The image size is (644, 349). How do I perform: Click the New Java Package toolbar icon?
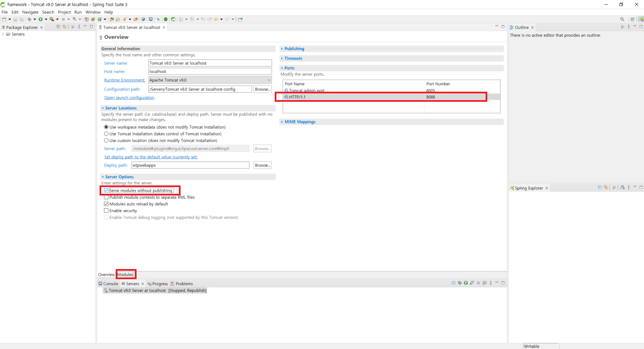(93, 19)
